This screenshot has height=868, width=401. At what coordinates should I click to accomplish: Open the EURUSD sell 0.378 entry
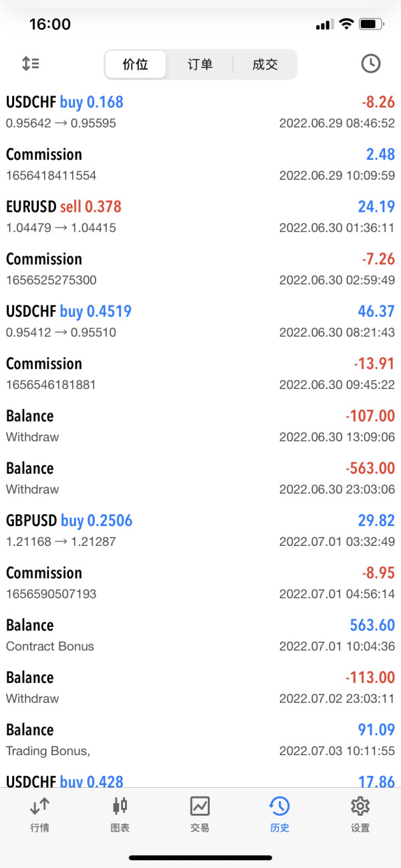(200, 216)
